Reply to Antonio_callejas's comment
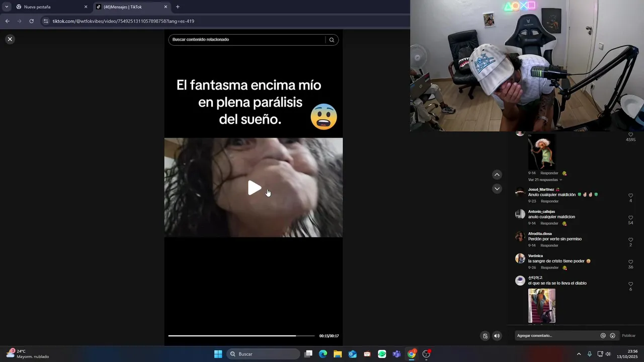Screen dimensions: 644x362 coord(549,223)
